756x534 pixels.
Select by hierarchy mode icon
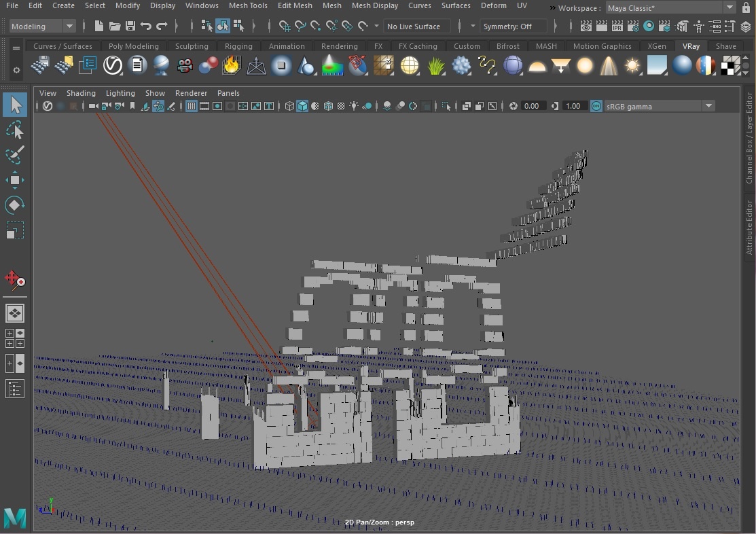click(207, 26)
